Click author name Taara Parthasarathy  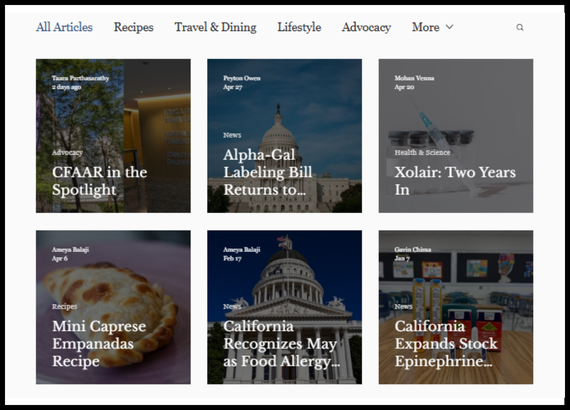80,78
